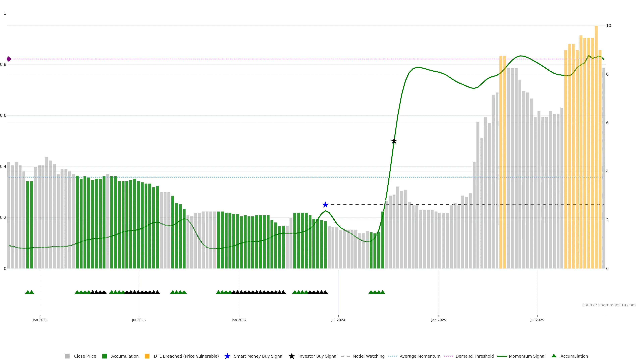Click the purple diamond Demand Threshold marker

pos(9,59)
